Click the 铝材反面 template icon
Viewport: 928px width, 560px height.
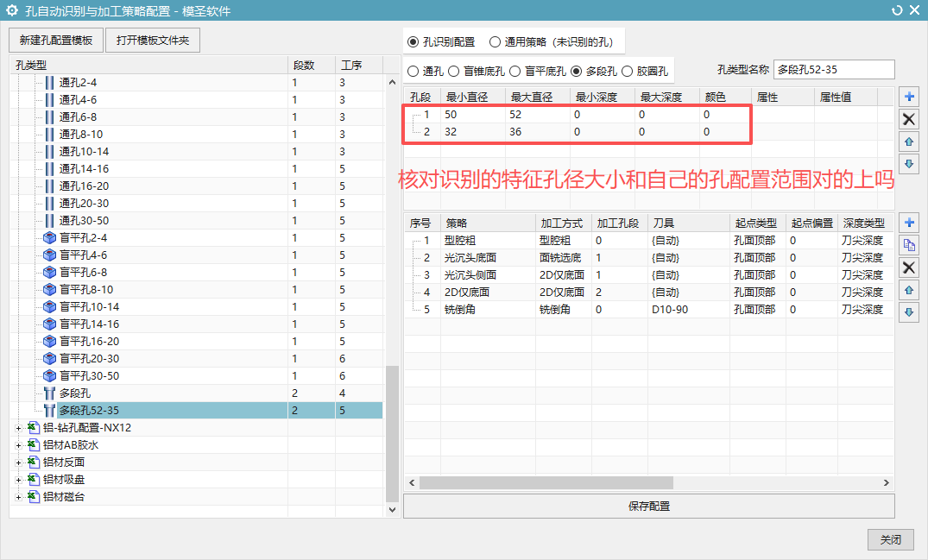34,462
